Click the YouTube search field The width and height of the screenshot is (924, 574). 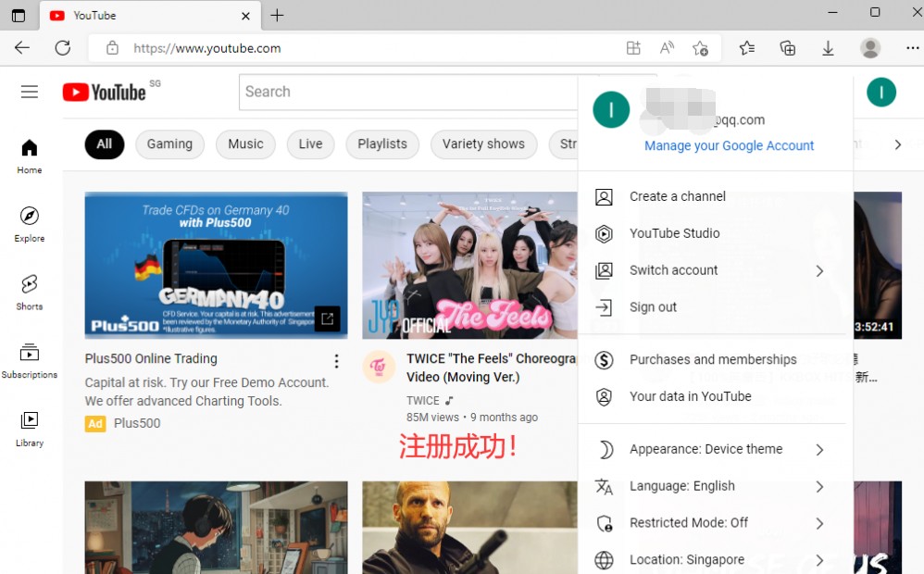point(409,92)
